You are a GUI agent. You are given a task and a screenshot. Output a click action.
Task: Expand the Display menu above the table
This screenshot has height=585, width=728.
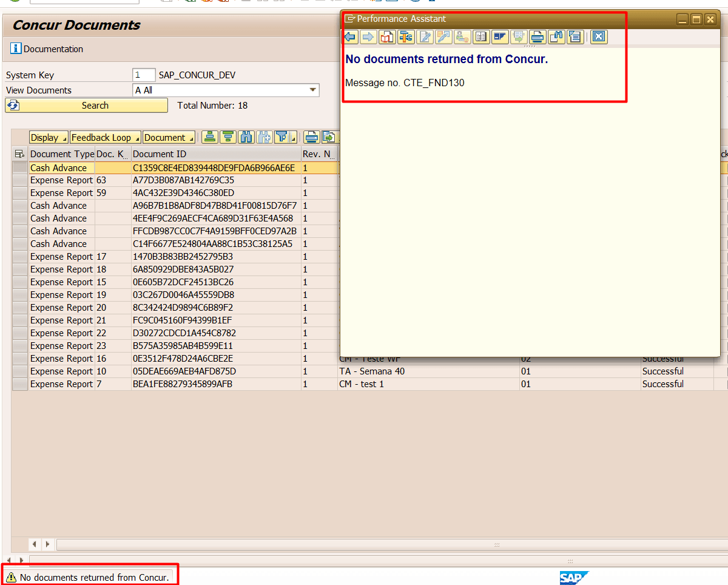(x=48, y=137)
